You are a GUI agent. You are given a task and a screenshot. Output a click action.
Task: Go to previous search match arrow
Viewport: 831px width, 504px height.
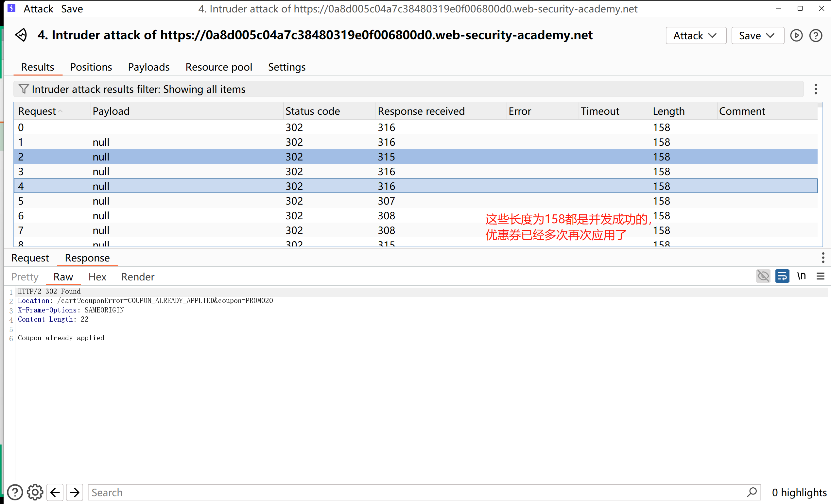55,492
